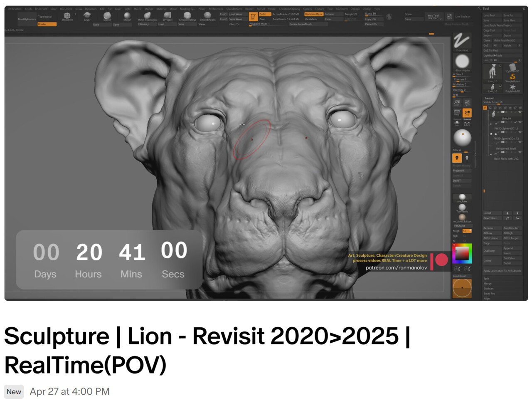The height and width of the screenshot is (403, 532).
Task: Adjust the SDiv 4 slider
Action: click(462, 151)
